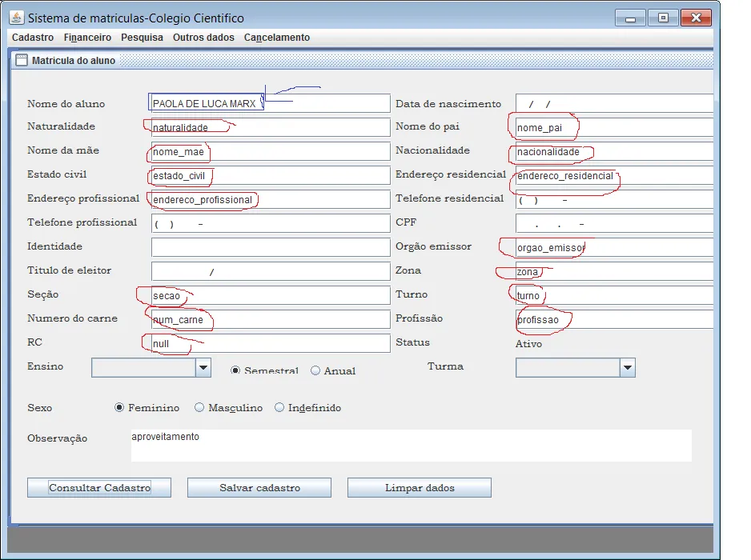Open the Cancelamento menu
The width and height of the screenshot is (751, 560).
pos(276,38)
